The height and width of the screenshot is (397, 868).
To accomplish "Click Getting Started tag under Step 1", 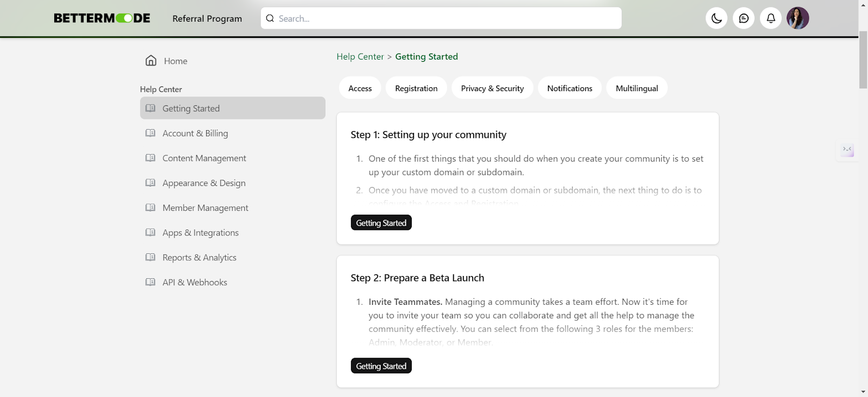I will point(381,223).
